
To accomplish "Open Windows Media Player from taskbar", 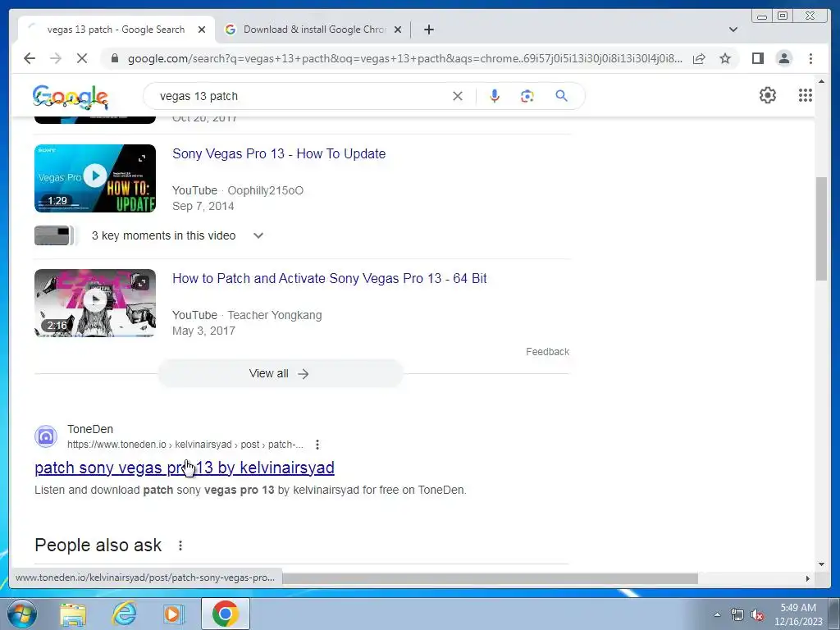I will tap(174, 614).
